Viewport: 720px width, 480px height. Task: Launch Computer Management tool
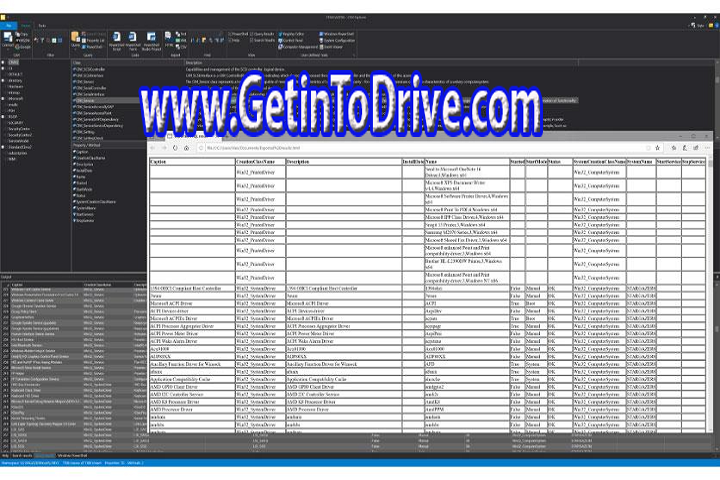(298, 47)
